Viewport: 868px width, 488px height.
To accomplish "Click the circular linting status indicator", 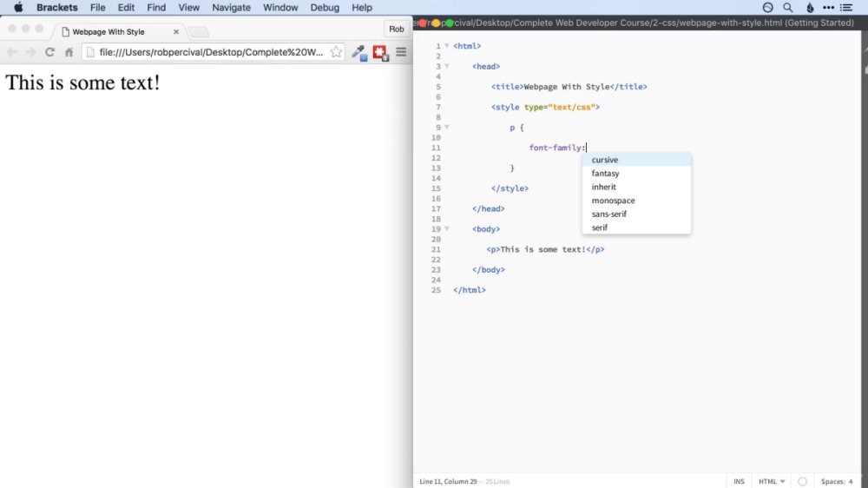I will 802,481.
